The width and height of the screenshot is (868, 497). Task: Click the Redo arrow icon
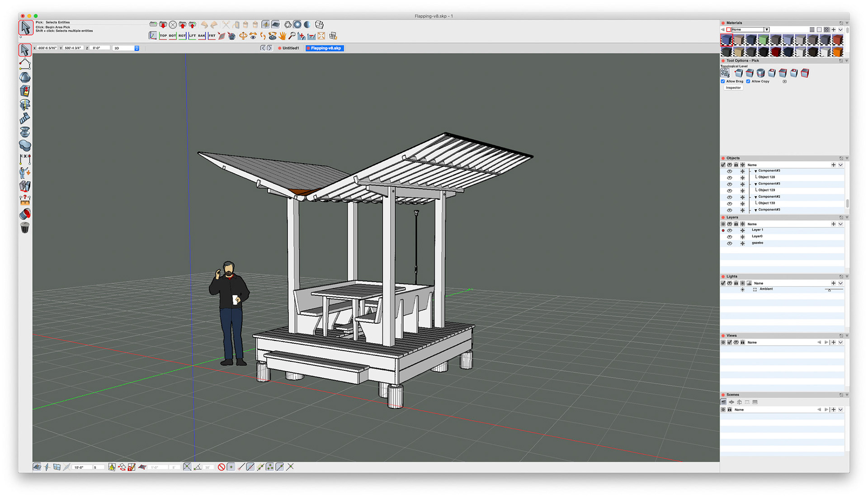pyautogui.click(x=214, y=24)
